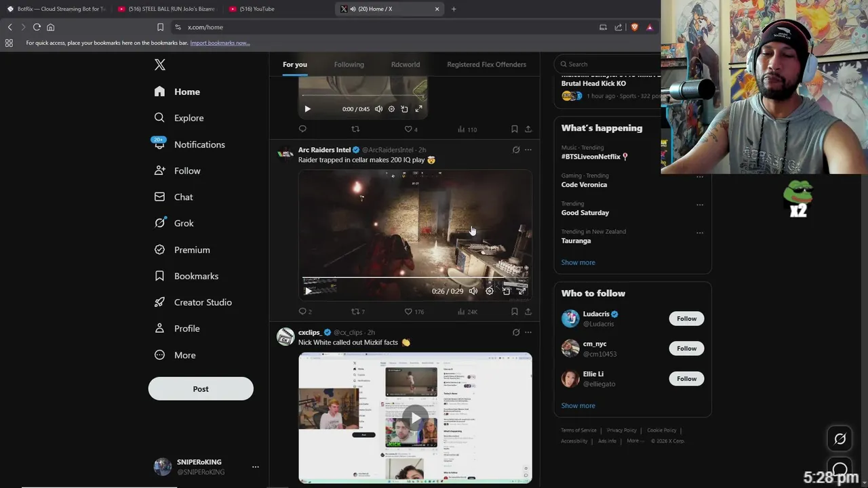Open Arc Raiders video settings gear
Image resolution: width=868 pixels, height=488 pixels.
pyautogui.click(x=490, y=291)
